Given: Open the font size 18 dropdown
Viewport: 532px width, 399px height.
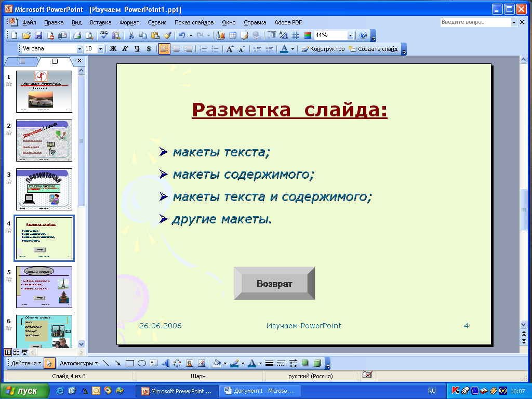Looking at the screenshot, I should 100,49.
